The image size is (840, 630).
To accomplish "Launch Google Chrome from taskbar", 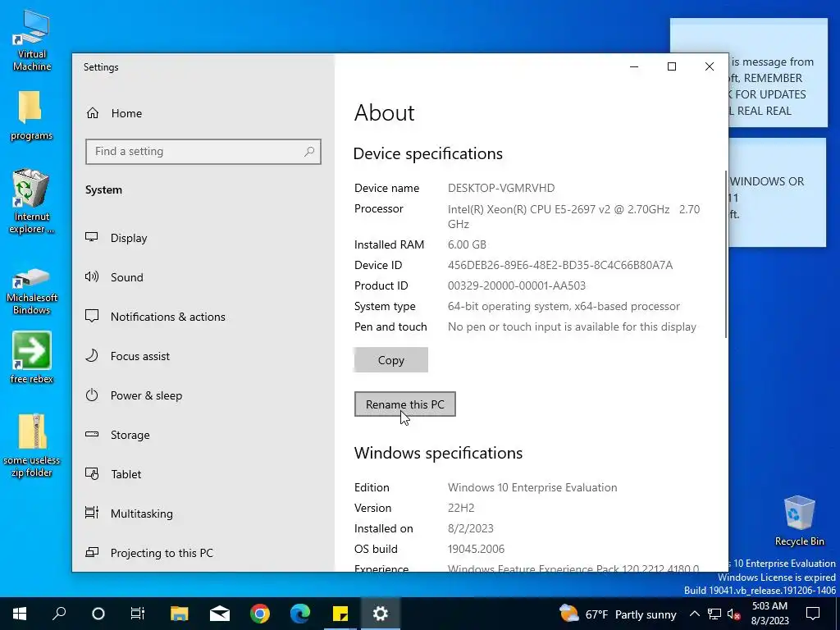I will click(x=260, y=614).
